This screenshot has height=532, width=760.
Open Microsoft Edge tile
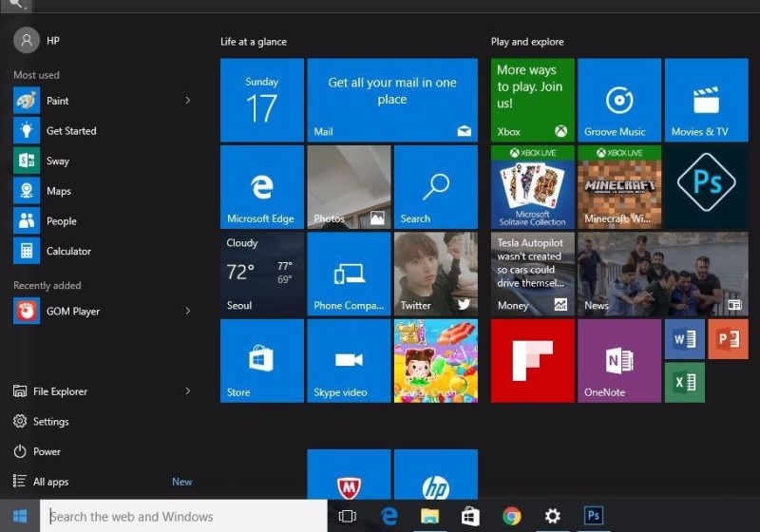(x=262, y=187)
